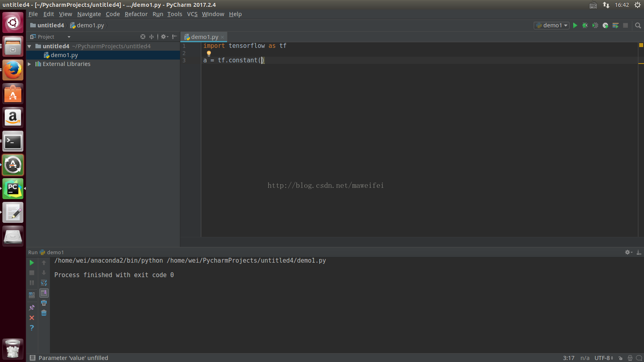Click inside tf.constant parentheses on line 3
The height and width of the screenshot is (362, 644).
[262, 60]
